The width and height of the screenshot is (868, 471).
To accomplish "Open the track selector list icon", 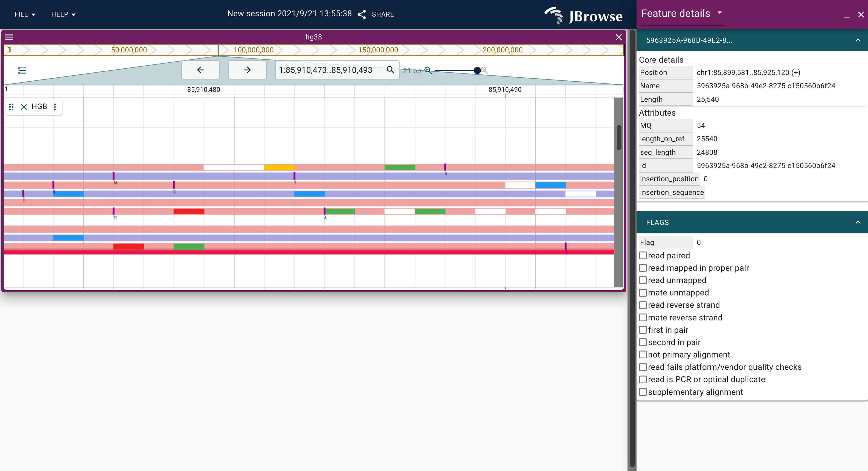I will point(22,70).
